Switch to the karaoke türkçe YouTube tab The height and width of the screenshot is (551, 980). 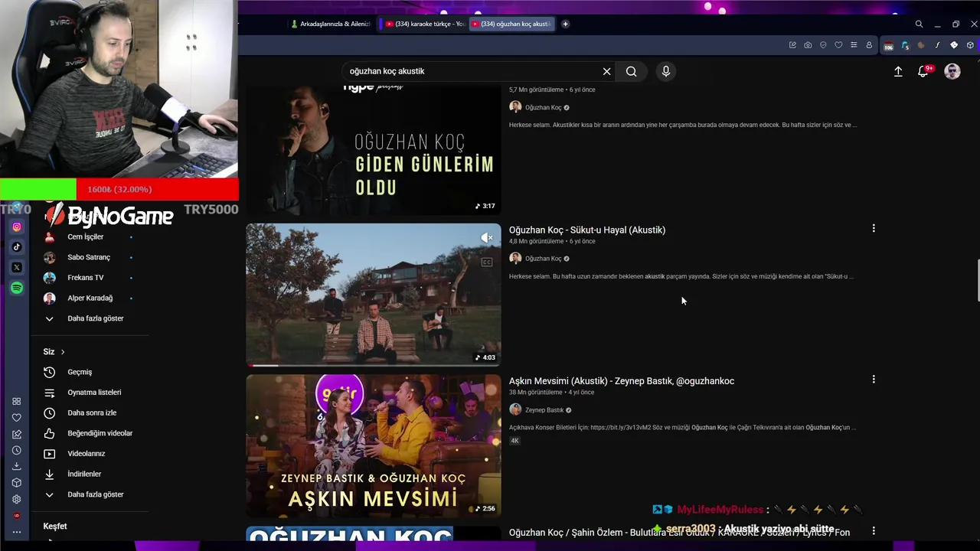(x=425, y=24)
